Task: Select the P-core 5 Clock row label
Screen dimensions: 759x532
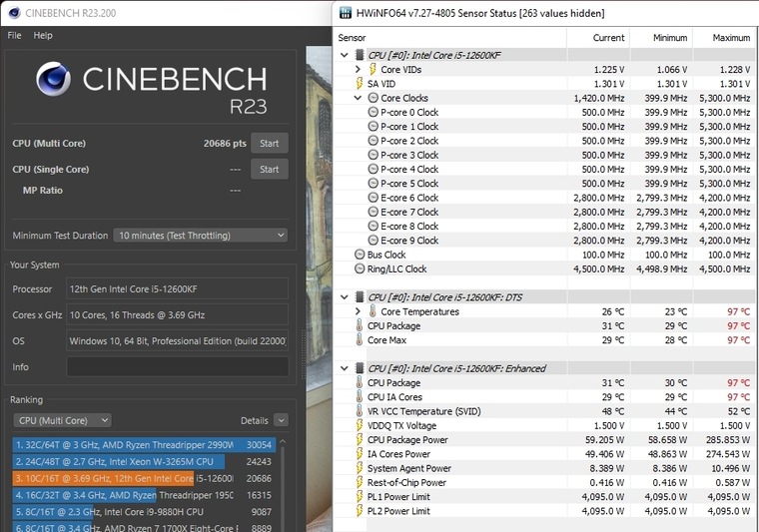Action: point(409,184)
